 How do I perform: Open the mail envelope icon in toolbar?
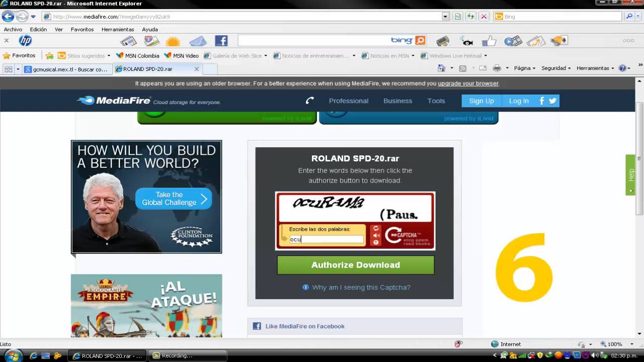pos(198,41)
